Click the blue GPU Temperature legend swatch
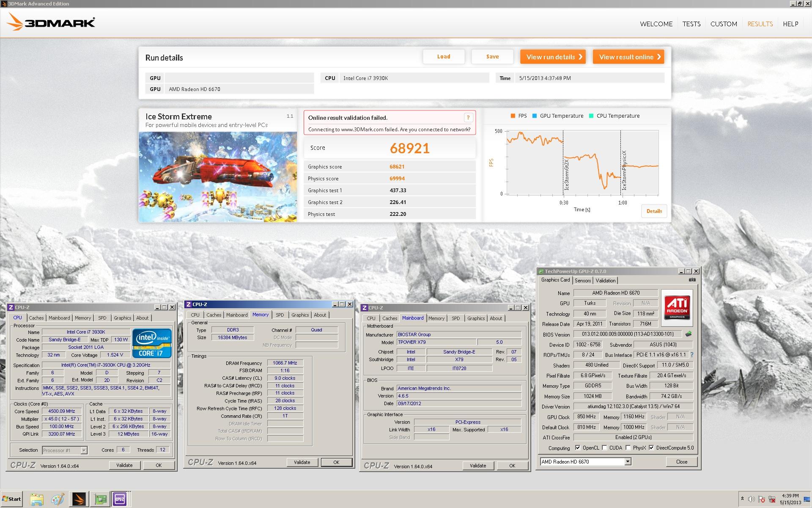Image resolution: width=812 pixels, height=508 pixels. tap(535, 116)
